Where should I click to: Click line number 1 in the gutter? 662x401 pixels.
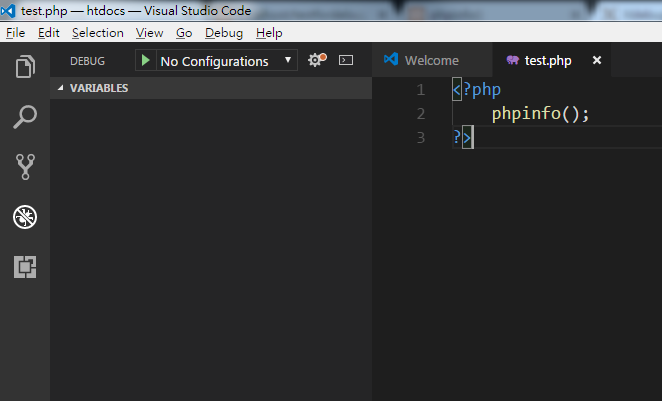(421, 89)
